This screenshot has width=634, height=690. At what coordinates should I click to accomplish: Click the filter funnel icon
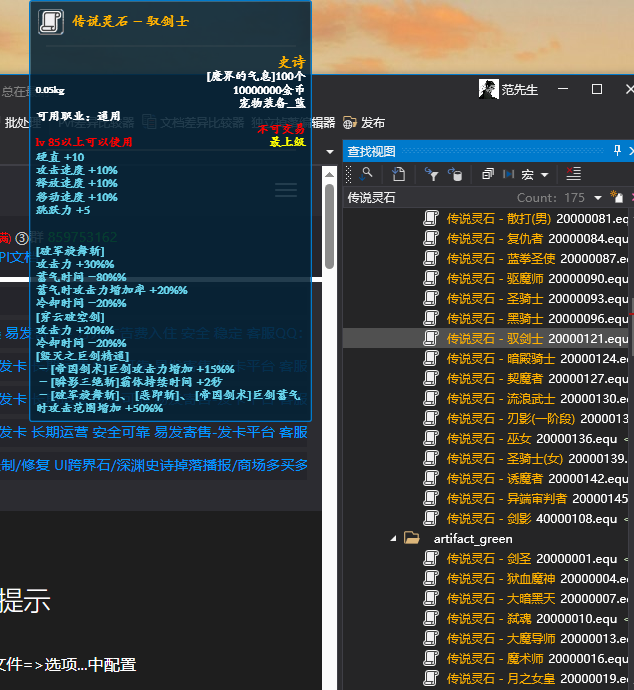432,174
